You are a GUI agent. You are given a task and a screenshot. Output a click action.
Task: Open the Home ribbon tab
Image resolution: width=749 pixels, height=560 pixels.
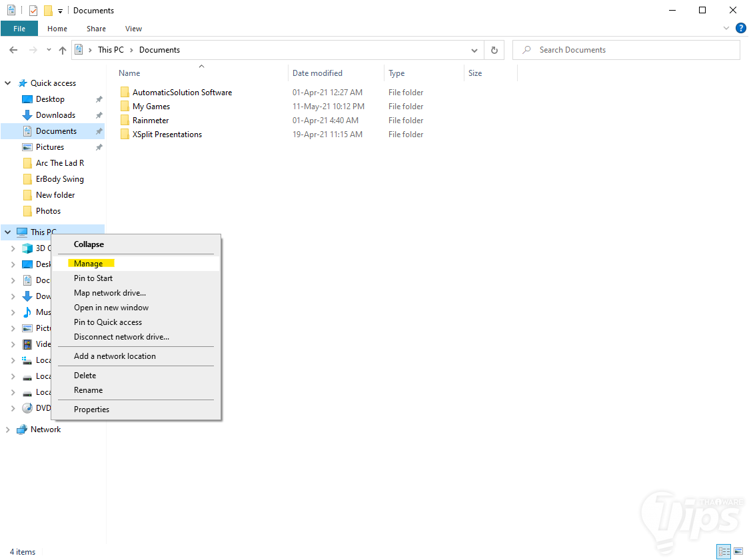(57, 29)
